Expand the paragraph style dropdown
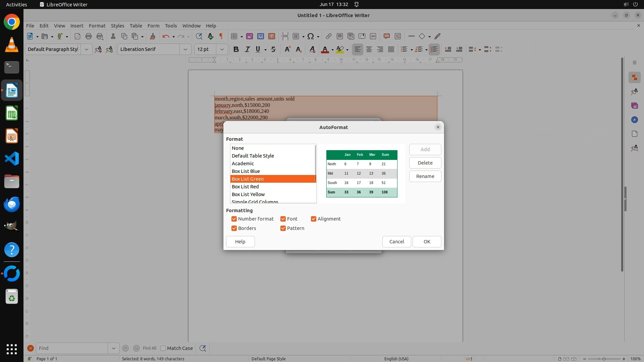The image size is (644, 362). coord(86,49)
